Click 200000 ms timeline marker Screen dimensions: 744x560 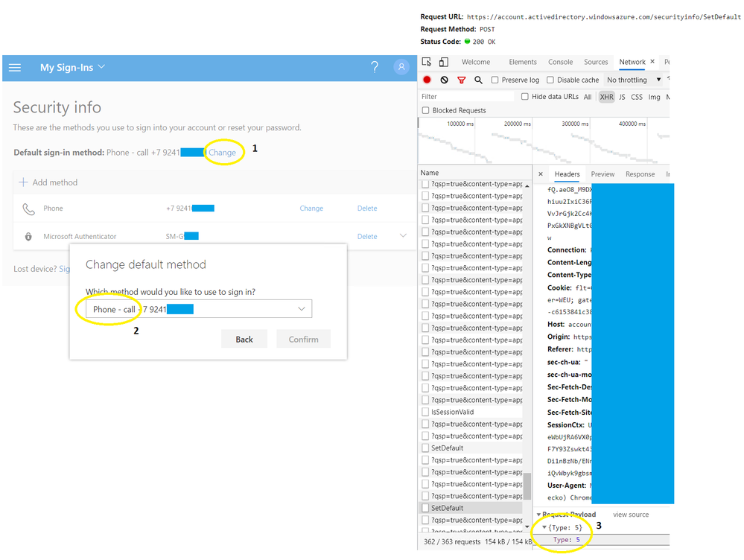(x=517, y=124)
